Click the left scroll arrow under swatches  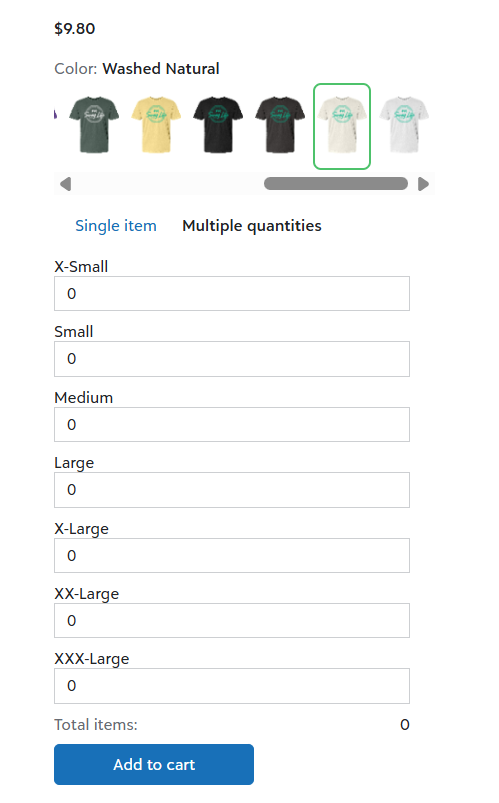65,184
